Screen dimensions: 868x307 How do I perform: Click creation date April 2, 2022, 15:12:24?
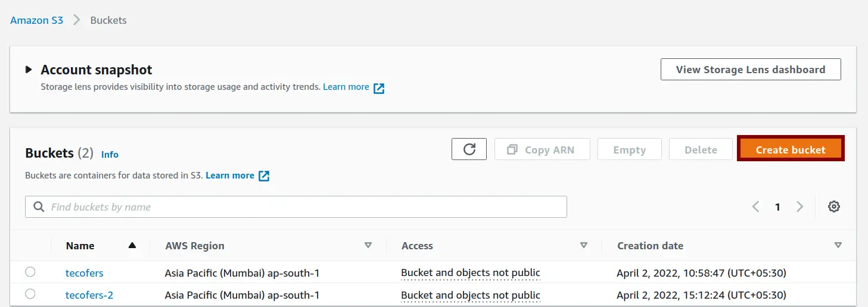702,295
